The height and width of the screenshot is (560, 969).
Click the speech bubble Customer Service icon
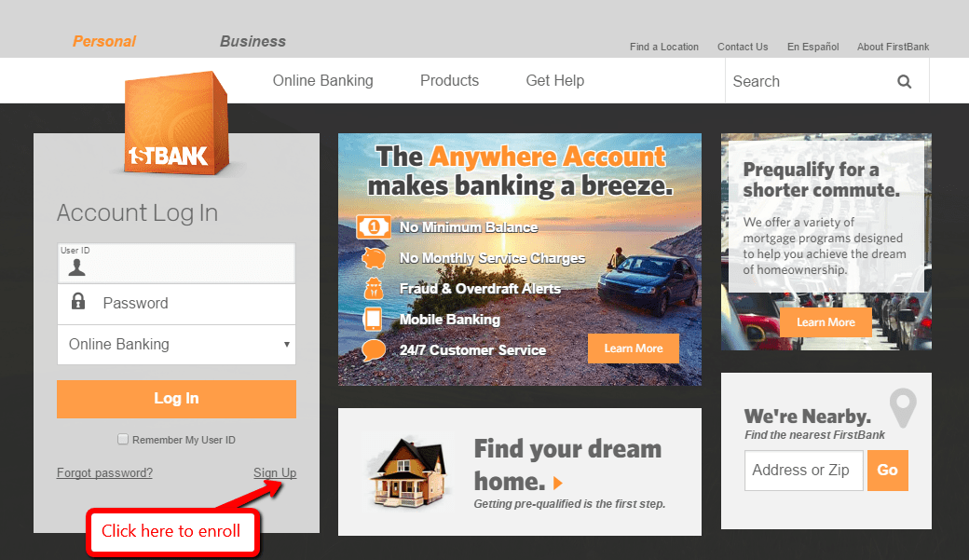(x=374, y=349)
